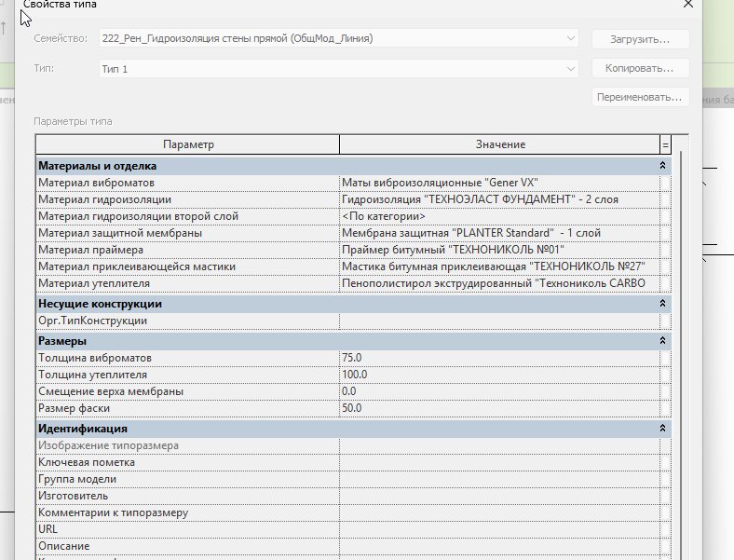Collapse the Материалы и отделка group
The image size is (734, 560).
pyautogui.click(x=662, y=165)
